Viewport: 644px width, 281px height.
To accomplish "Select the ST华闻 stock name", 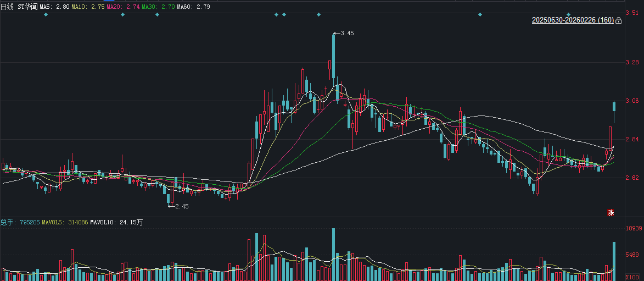I will (27, 7).
